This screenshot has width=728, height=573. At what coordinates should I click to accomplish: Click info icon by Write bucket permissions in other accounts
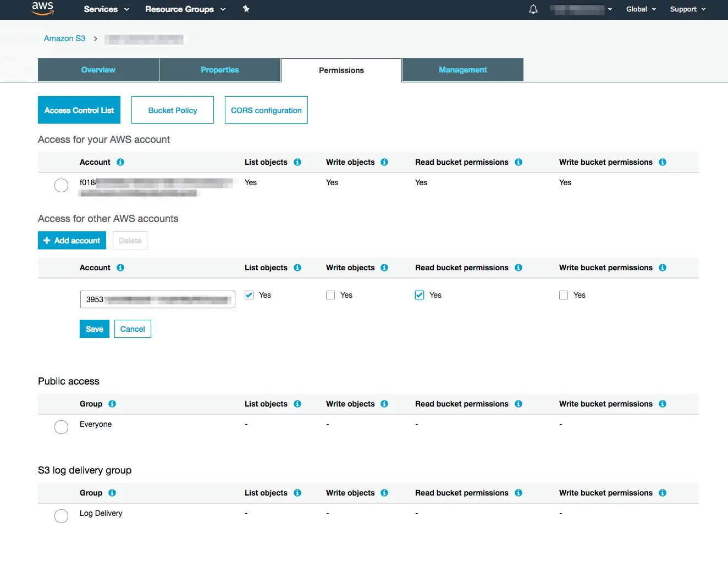click(663, 268)
